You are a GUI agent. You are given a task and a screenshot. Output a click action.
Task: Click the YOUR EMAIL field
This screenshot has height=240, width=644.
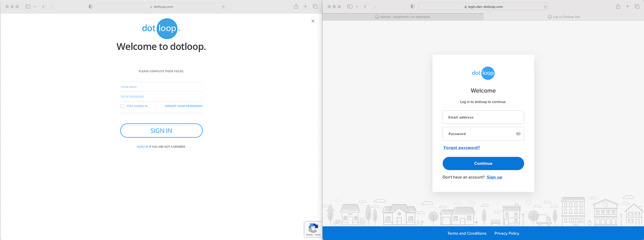[x=161, y=87]
